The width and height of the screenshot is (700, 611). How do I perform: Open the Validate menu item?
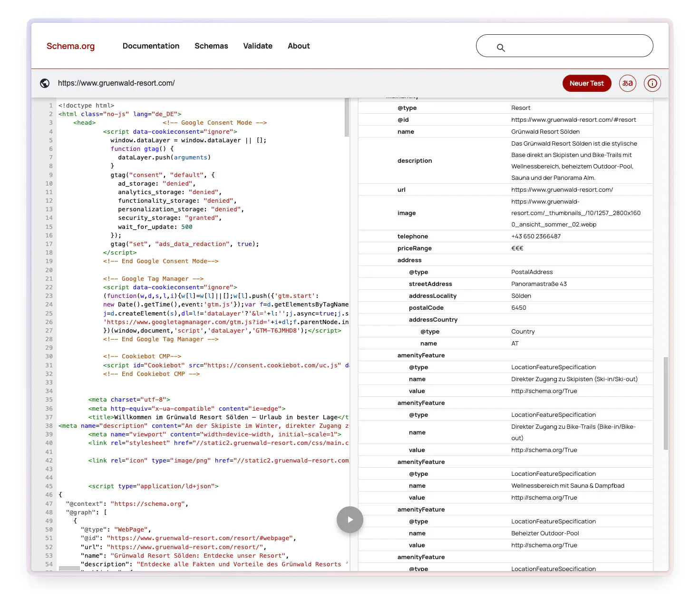(x=258, y=46)
